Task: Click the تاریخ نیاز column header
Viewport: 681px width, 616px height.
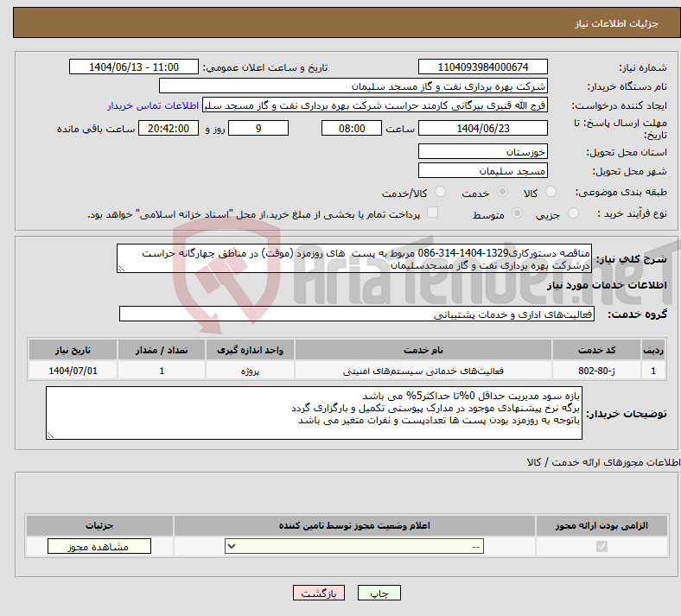Action: tap(73, 350)
